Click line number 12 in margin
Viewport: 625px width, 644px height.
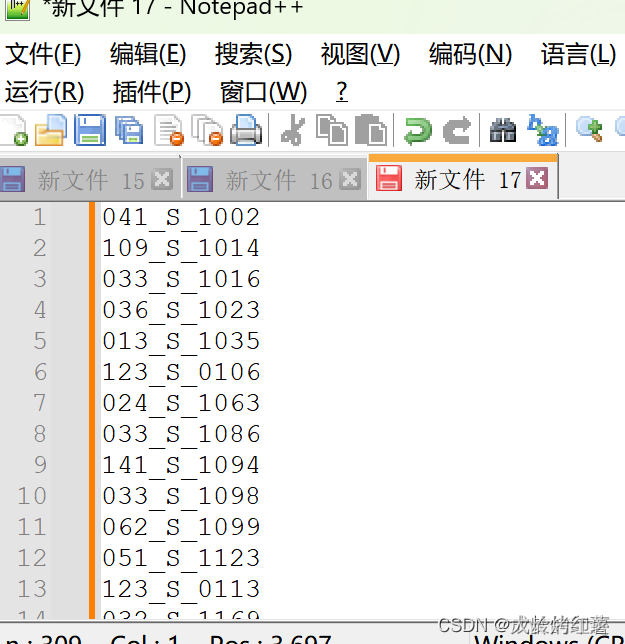pos(32,558)
